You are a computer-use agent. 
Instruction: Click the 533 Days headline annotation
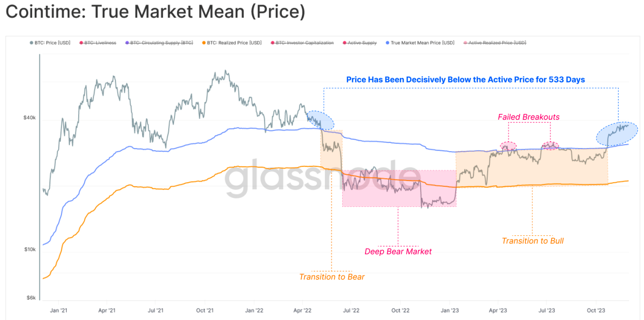465,80
